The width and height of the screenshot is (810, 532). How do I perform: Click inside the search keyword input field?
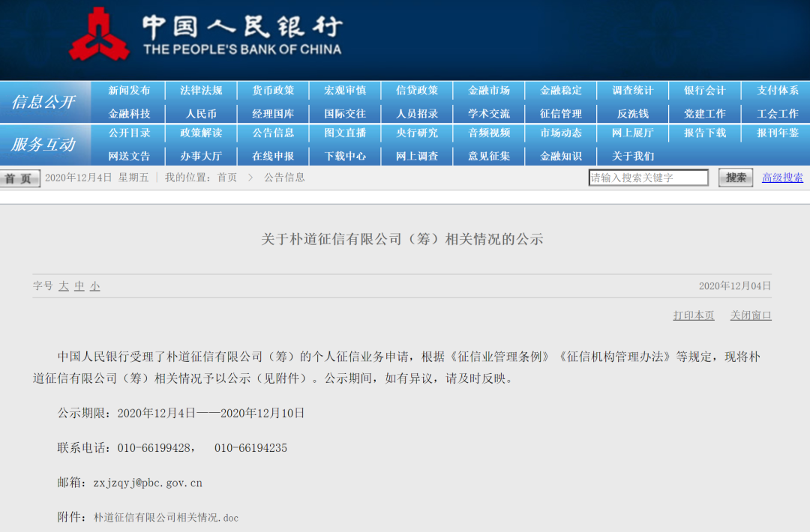pos(649,178)
